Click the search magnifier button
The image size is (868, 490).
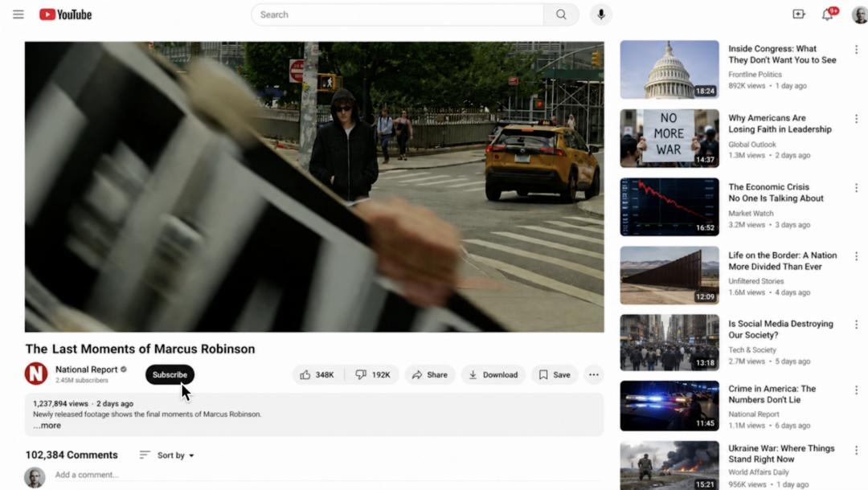(x=561, y=14)
